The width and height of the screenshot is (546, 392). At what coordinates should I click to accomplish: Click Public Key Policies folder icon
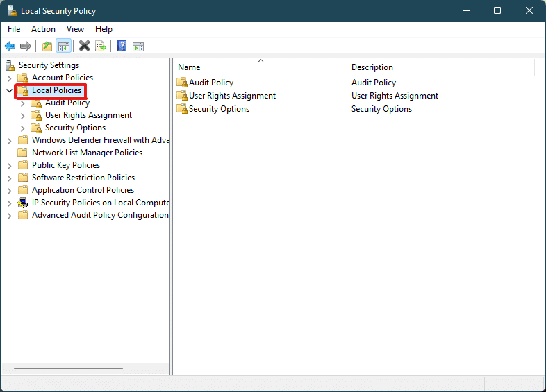click(23, 165)
